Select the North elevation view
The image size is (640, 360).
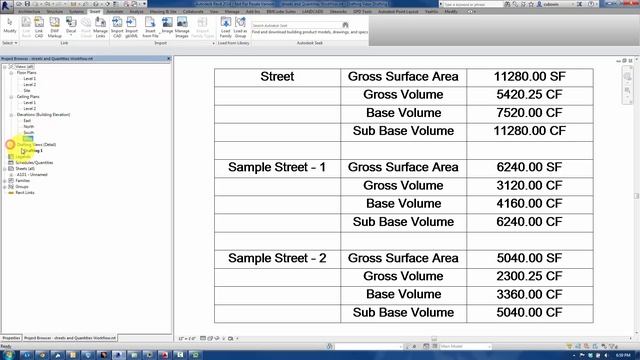point(29,127)
